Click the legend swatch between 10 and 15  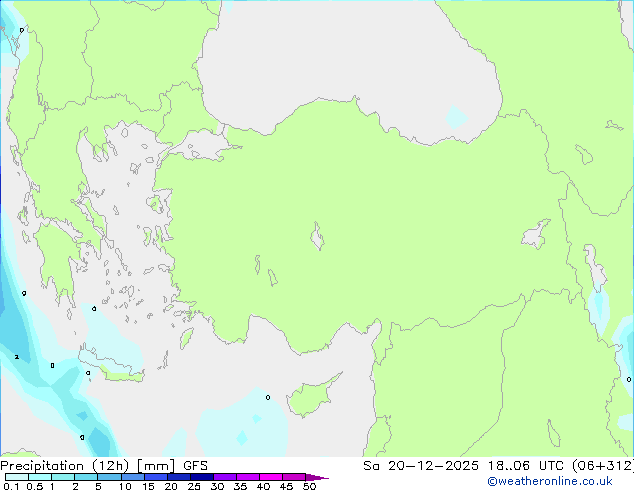(133, 477)
